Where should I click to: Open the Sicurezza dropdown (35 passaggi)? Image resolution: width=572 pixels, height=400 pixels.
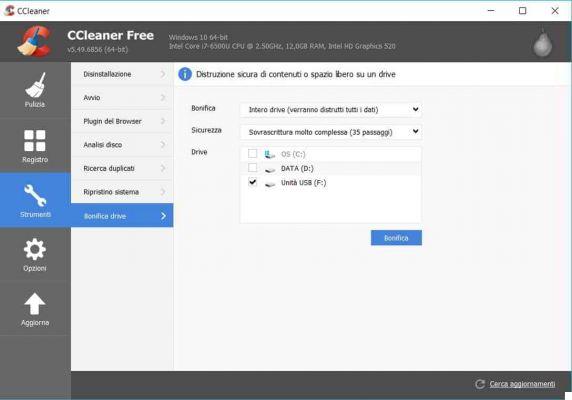pos(331,132)
